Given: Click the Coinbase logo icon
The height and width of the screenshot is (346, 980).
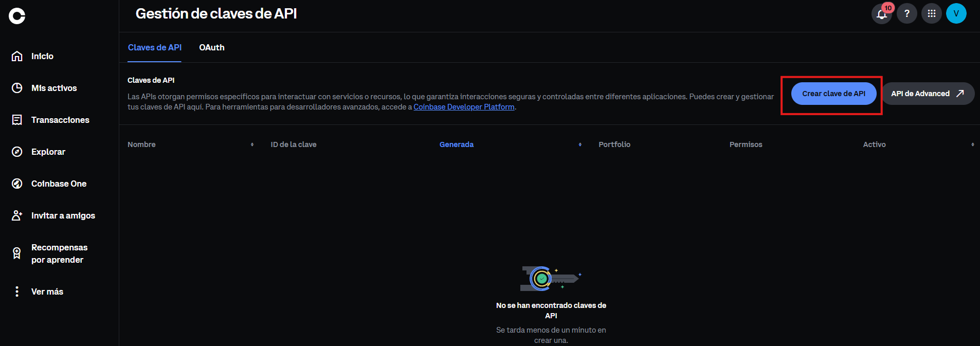Looking at the screenshot, I should 17,16.
